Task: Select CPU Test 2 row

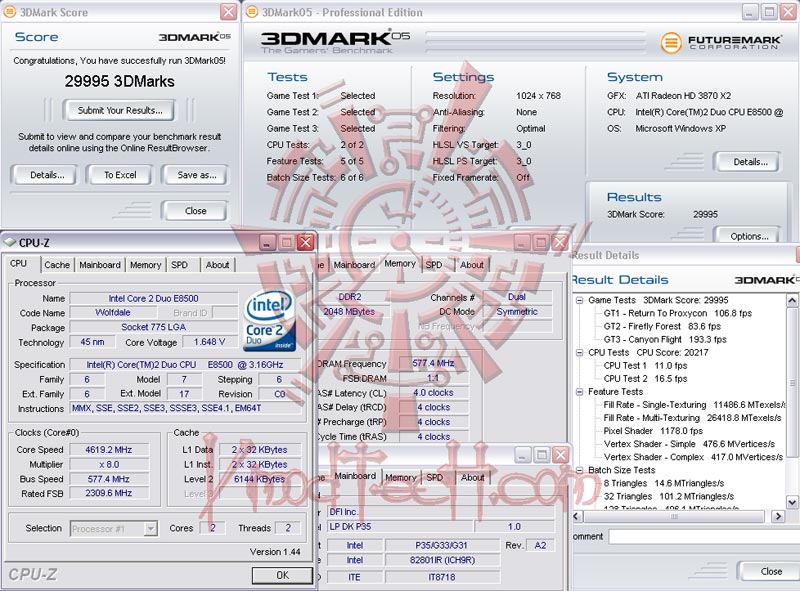Action: pyautogui.click(x=645, y=379)
